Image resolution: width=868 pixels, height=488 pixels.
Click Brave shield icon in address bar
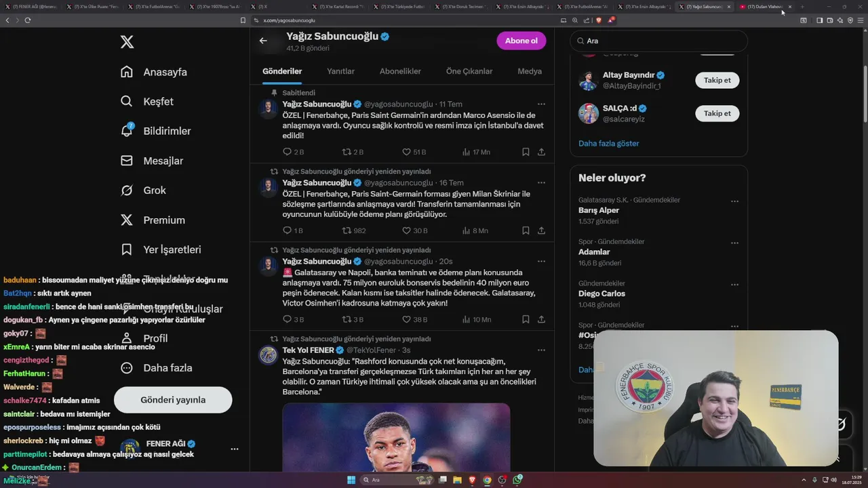(599, 20)
